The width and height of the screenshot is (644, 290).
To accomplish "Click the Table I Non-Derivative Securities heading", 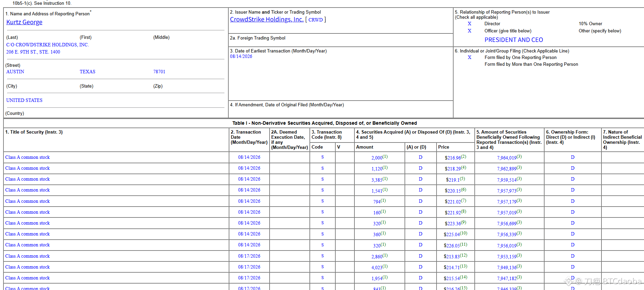I will point(324,123).
